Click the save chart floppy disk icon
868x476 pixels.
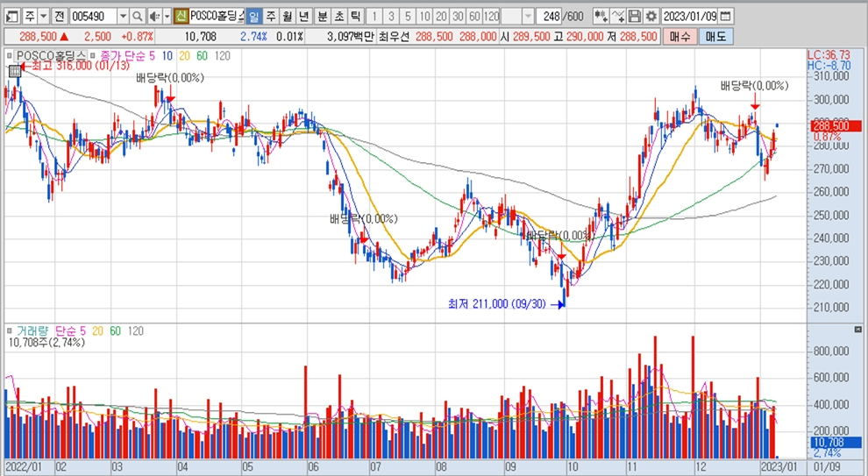tap(634, 17)
